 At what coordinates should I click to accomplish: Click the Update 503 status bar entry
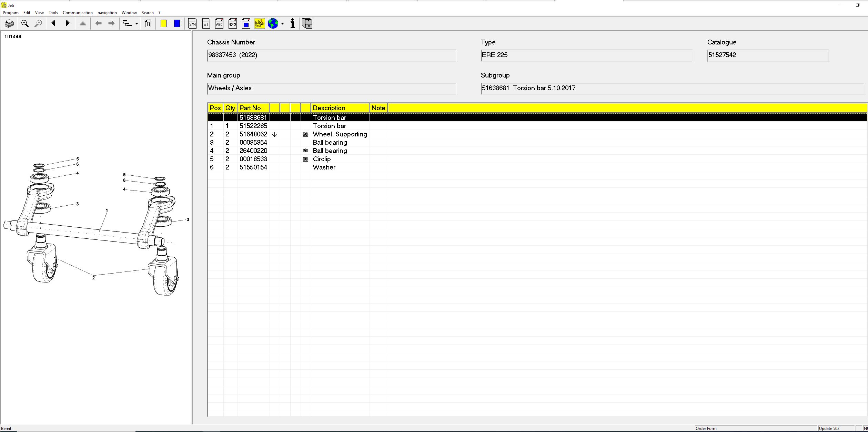[837, 429]
